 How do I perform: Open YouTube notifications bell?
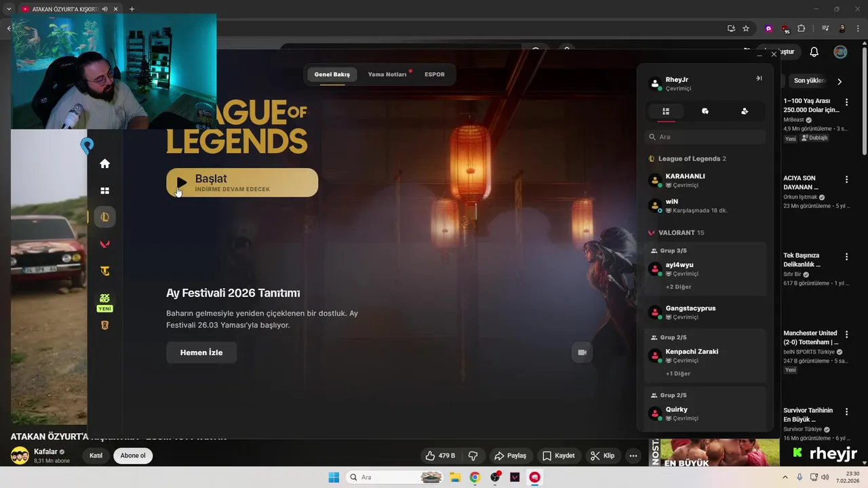814,52
